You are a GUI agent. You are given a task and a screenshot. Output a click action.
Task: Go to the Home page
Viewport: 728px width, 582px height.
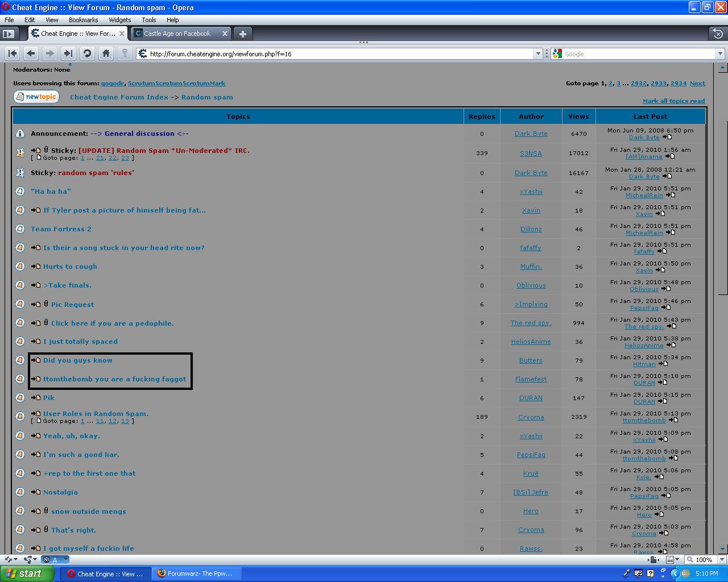click(106, 53)
